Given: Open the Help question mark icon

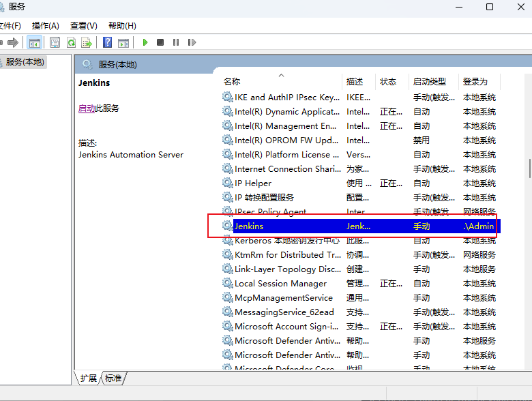Looking at the screenshot, I should click(108, 42).
